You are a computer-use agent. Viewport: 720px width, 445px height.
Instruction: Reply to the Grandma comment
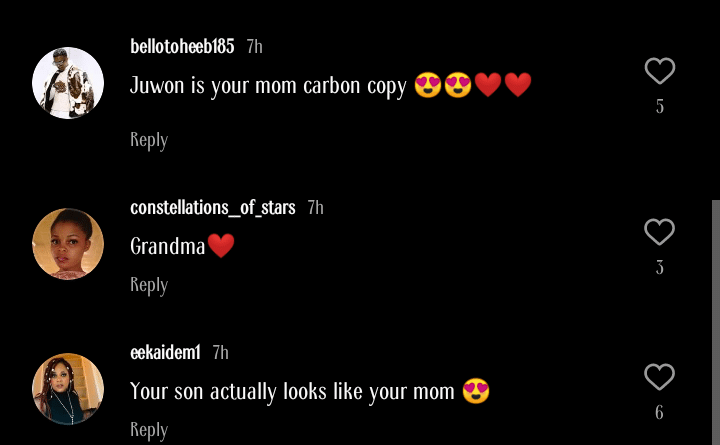(149, 285)
